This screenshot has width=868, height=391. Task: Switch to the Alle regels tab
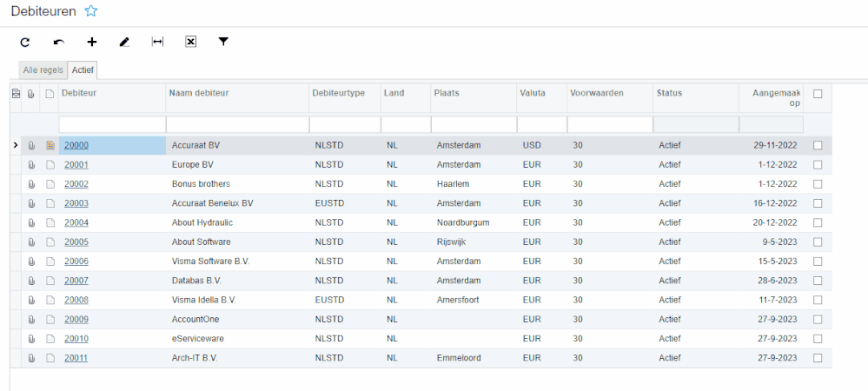[x=43, y=70]
